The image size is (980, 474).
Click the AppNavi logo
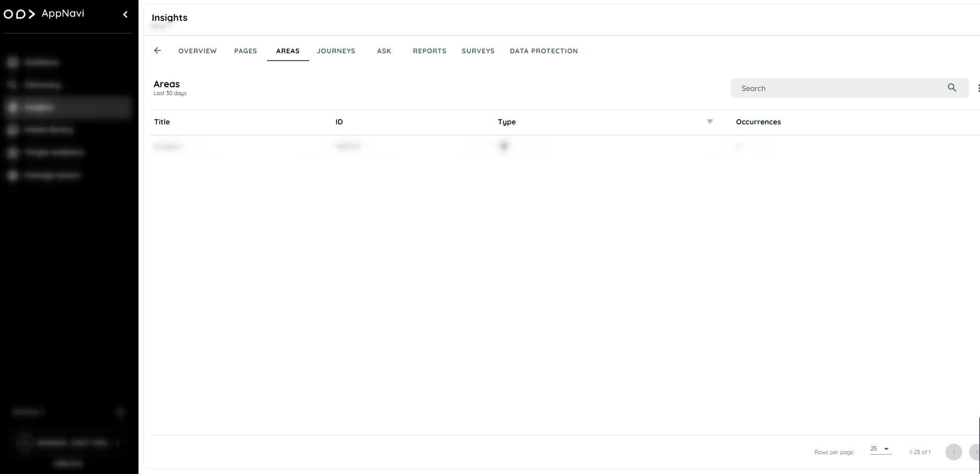(44, 14)
